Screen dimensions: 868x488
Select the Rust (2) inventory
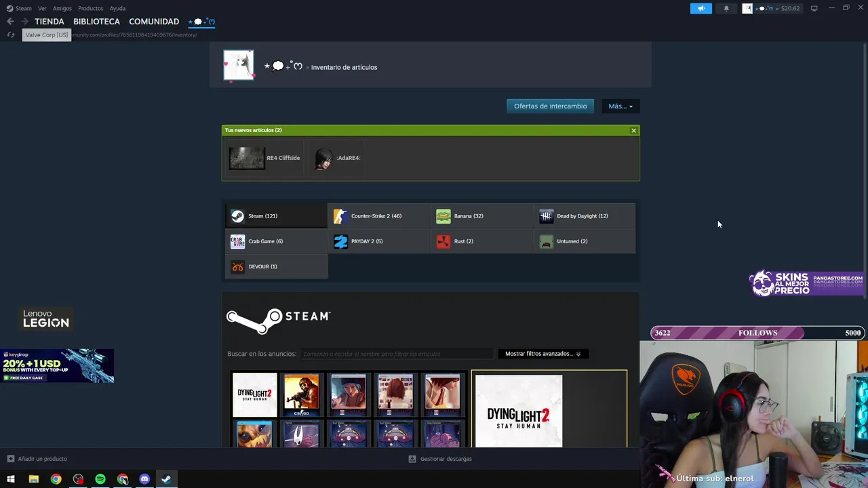(x=482, y=241)
